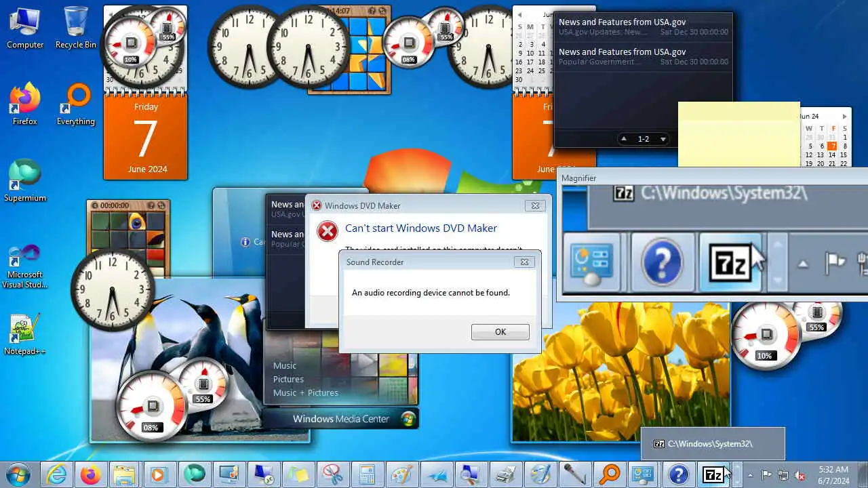The image size is (868, 488).
Task: Open the Supermium desktop shortcut
Action: tap(25, 181)
